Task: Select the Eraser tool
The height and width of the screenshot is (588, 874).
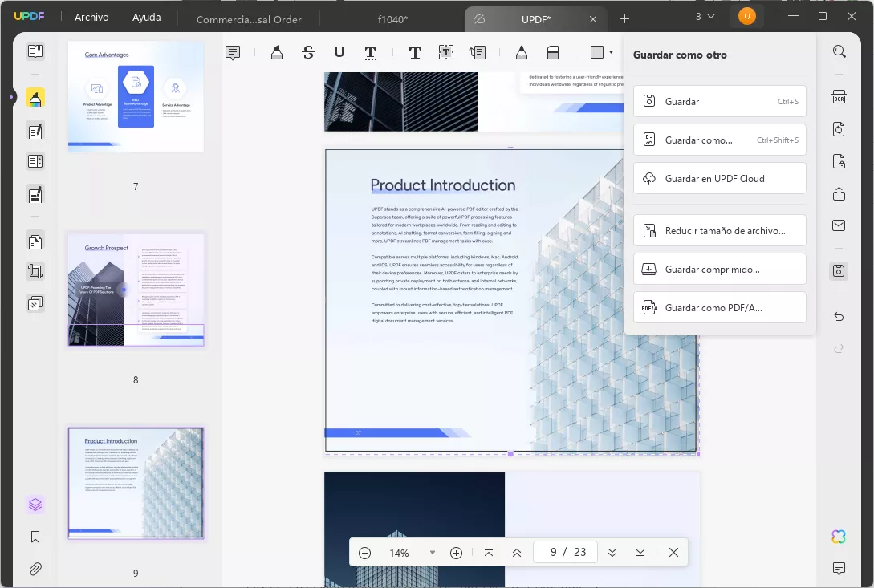Action: tap(552, 52)
